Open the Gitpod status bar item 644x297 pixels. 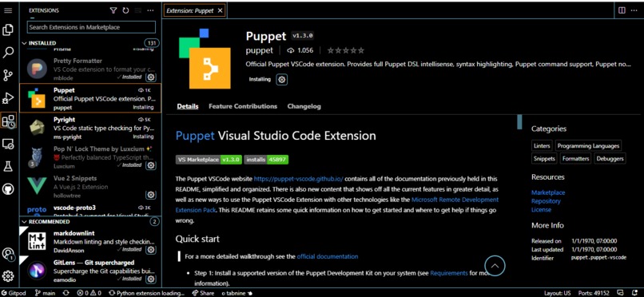click(14, 293)
